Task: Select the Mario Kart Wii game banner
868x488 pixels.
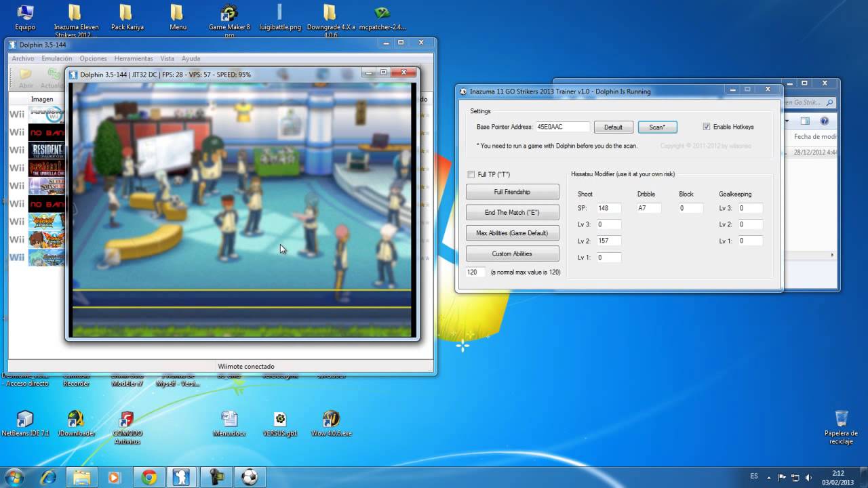Action: coord(45,115)
